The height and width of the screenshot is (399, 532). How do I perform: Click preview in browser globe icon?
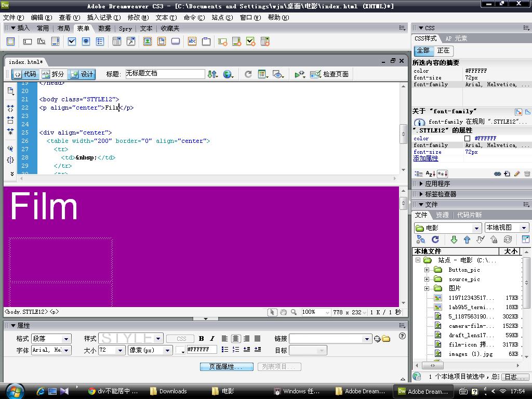[x=228, y=74]
